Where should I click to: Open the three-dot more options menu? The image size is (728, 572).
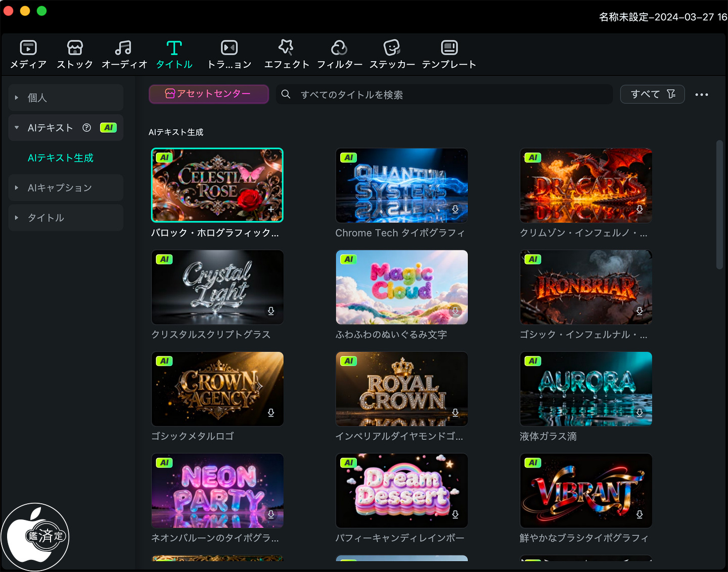click(701, 94)
